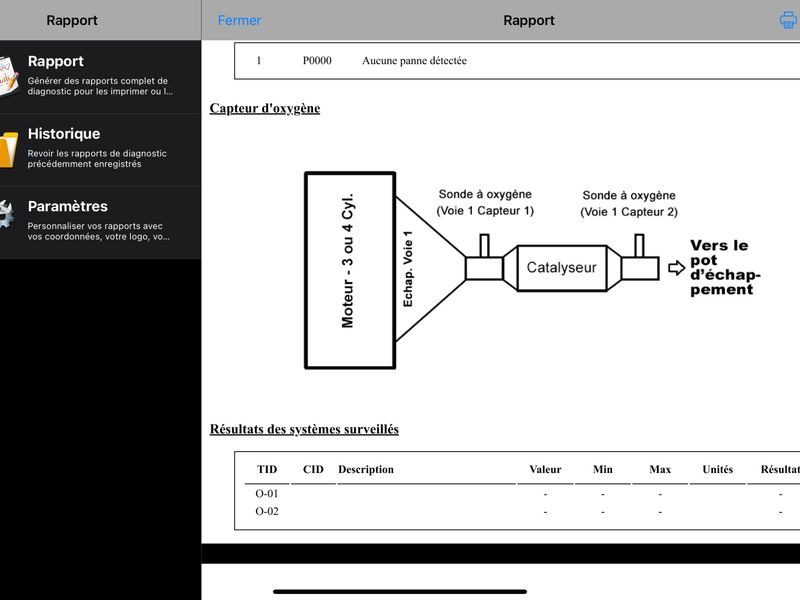Tap the Historique folder icon
The width and height of the screenshot is (800, 600).
9,149
